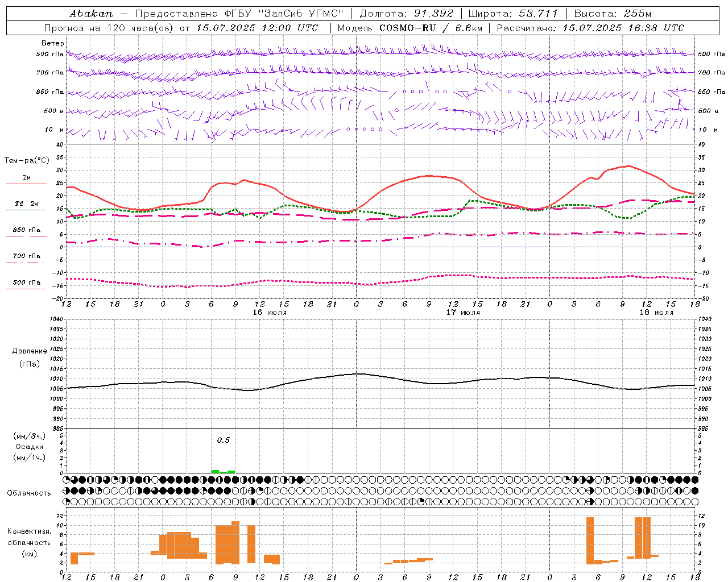Click the "Широта: 53.711" header value
Viewport: 728px width, 582px height.
pyautogui.click(x=513, y=14)
